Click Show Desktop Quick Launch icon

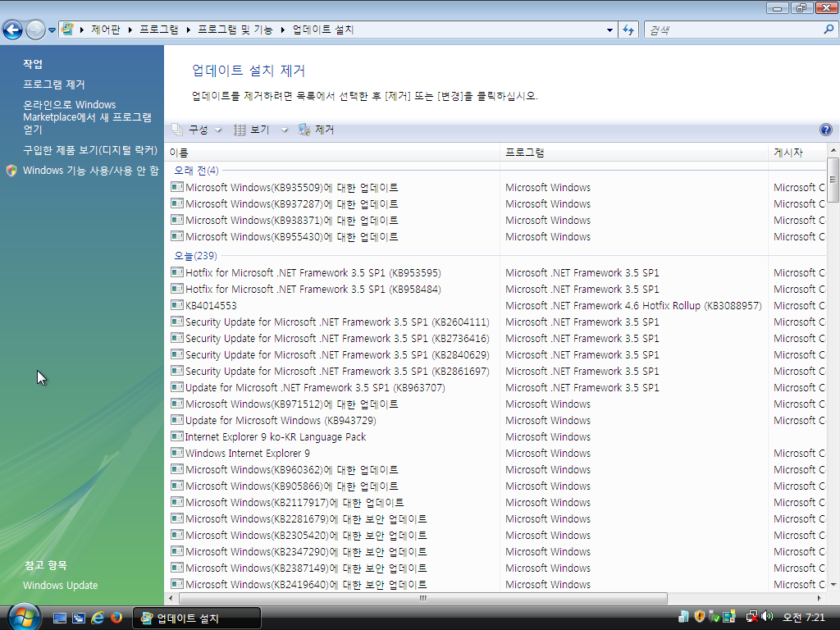point(59,618)
